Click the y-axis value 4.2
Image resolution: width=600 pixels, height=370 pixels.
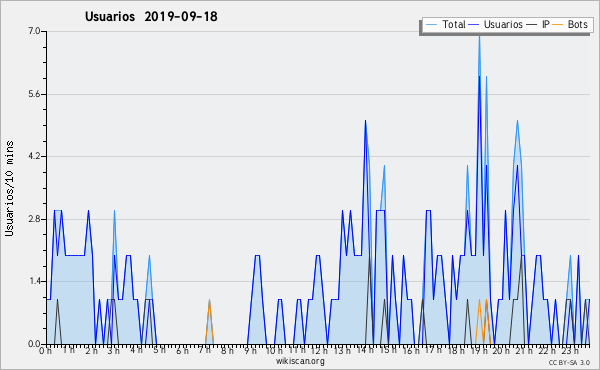[34, 156]
